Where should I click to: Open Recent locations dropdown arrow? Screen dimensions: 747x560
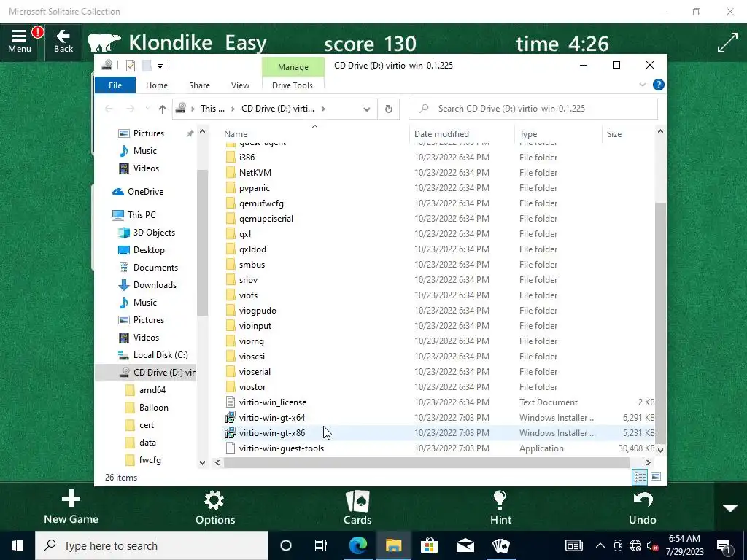(x=147, y=109)
